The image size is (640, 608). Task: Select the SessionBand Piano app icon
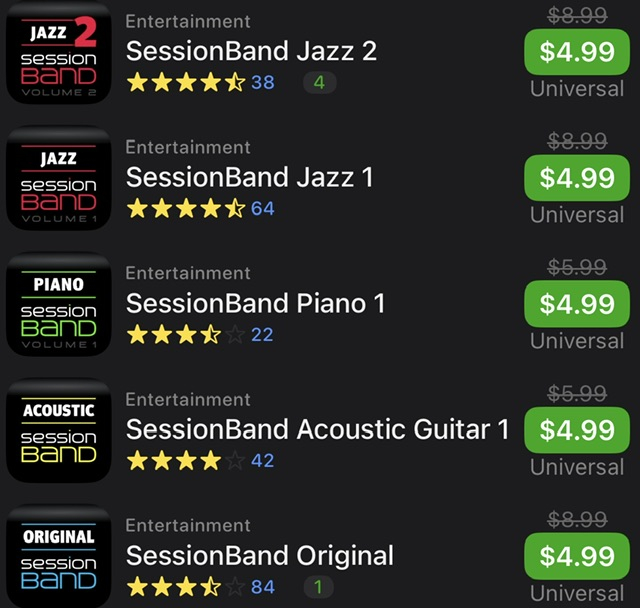click(x=58, y=306)
